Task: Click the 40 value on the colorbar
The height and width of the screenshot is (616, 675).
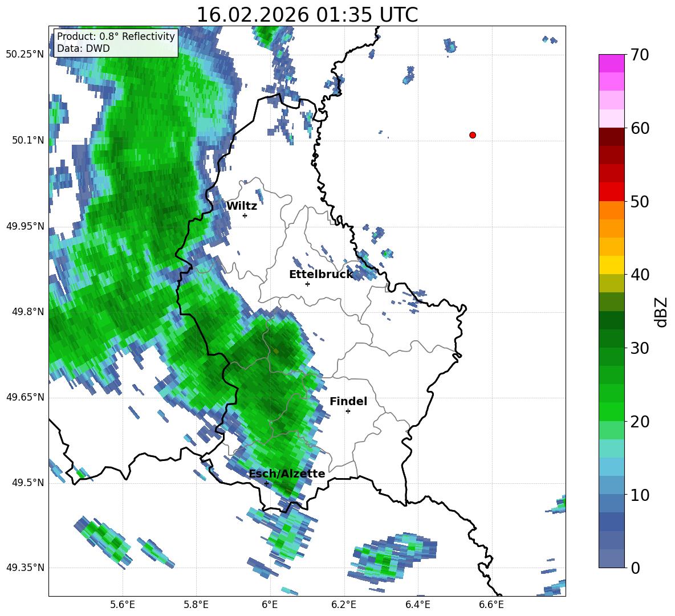Action: [x=640, y=275]
